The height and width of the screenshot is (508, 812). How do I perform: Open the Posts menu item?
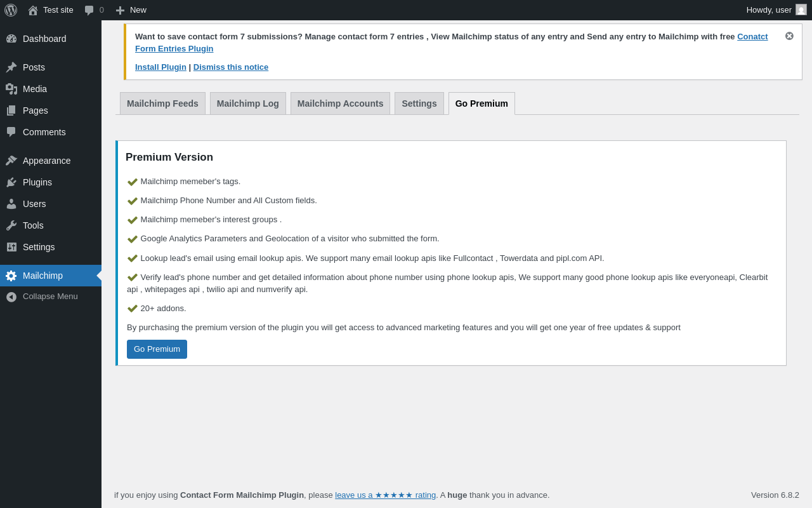(x=51, y=67)
